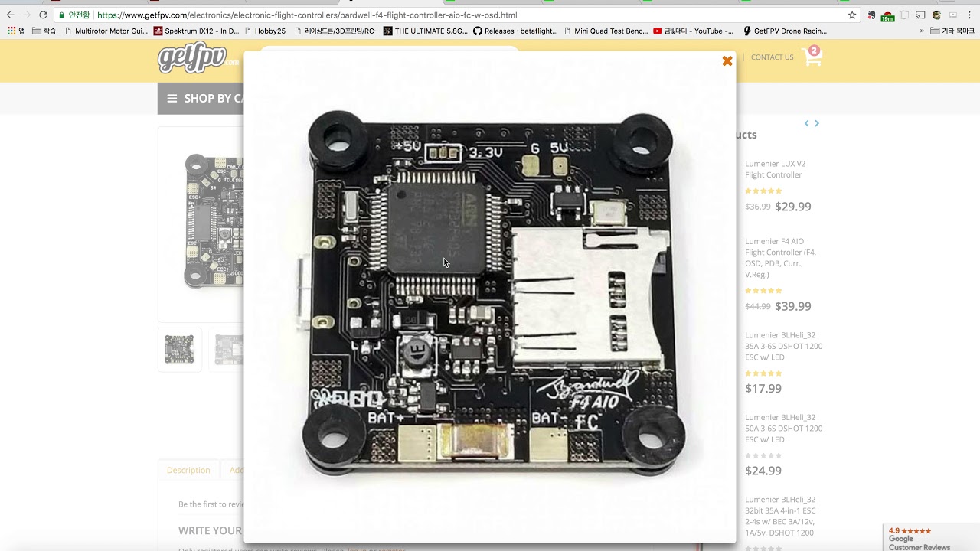Screen dimensions: 980x551
Task: Expand the bookmarks overflow chevron
Action: click(x=922, y=31)
